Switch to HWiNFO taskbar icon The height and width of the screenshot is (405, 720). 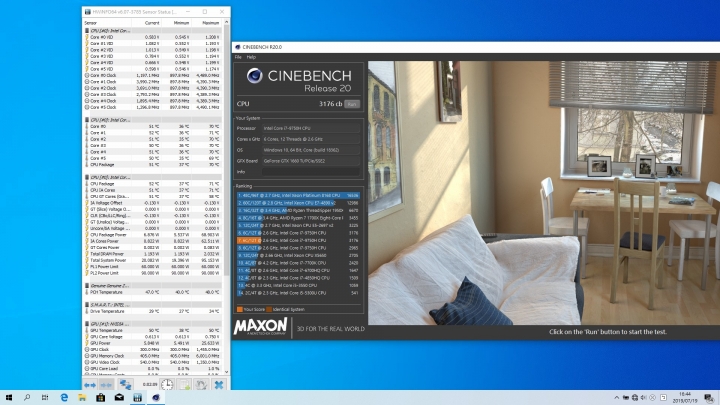(137, 398)
